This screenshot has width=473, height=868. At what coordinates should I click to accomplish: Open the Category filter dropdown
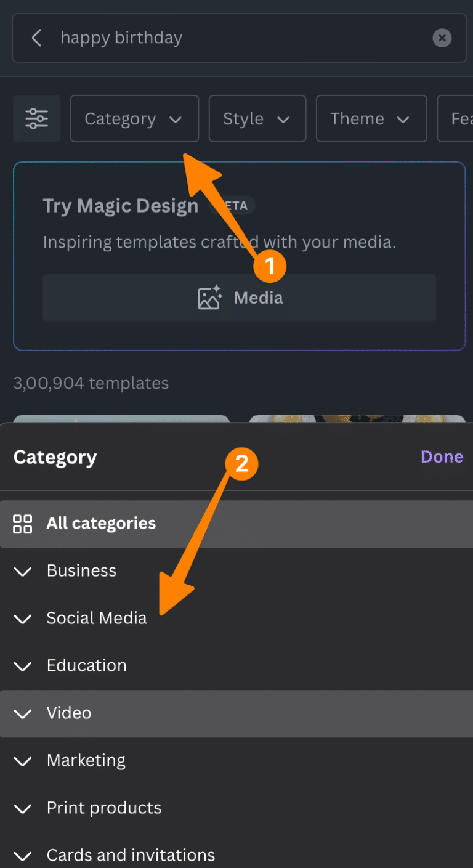(134, 118)
